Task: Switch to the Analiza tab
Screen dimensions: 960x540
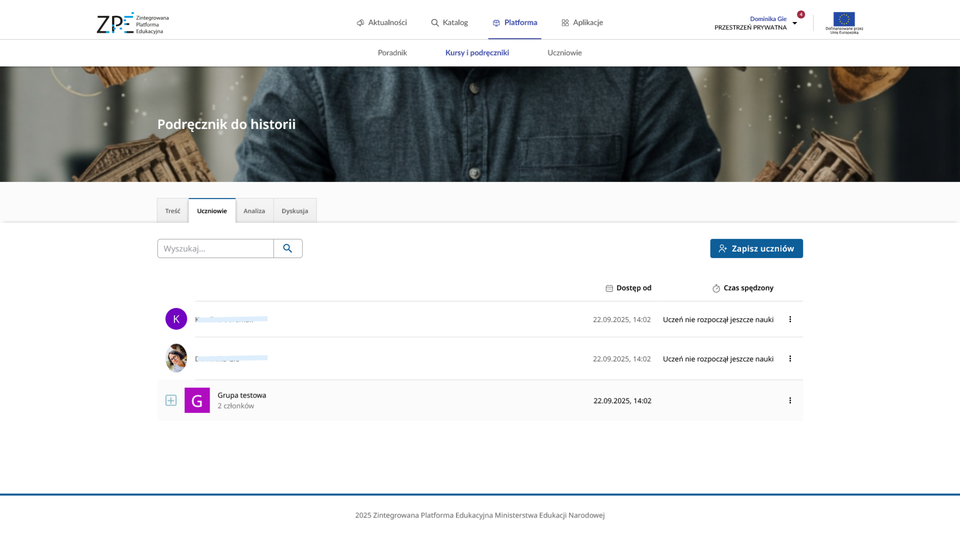Action: coord(254,211)
